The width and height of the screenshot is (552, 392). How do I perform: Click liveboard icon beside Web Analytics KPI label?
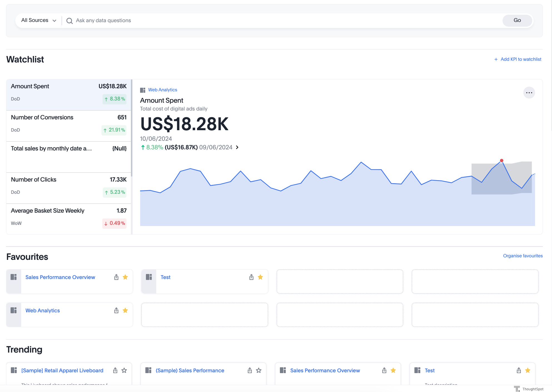pos(143,90)
